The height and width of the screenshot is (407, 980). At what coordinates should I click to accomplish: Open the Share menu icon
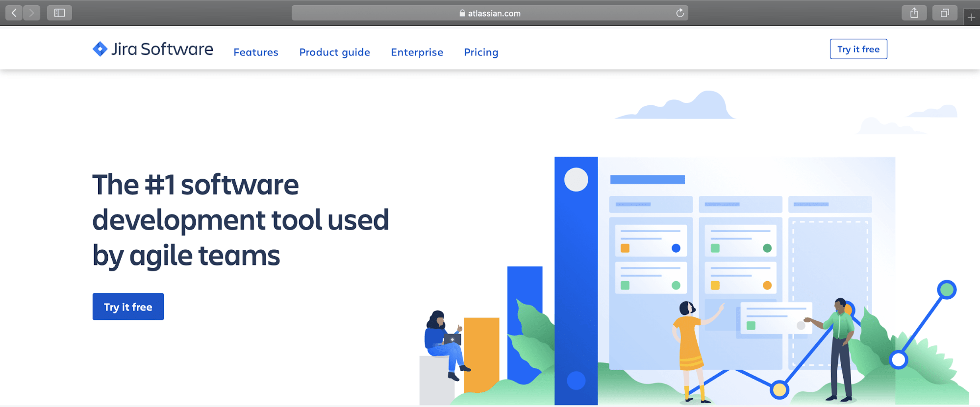(x=914, y=13)
